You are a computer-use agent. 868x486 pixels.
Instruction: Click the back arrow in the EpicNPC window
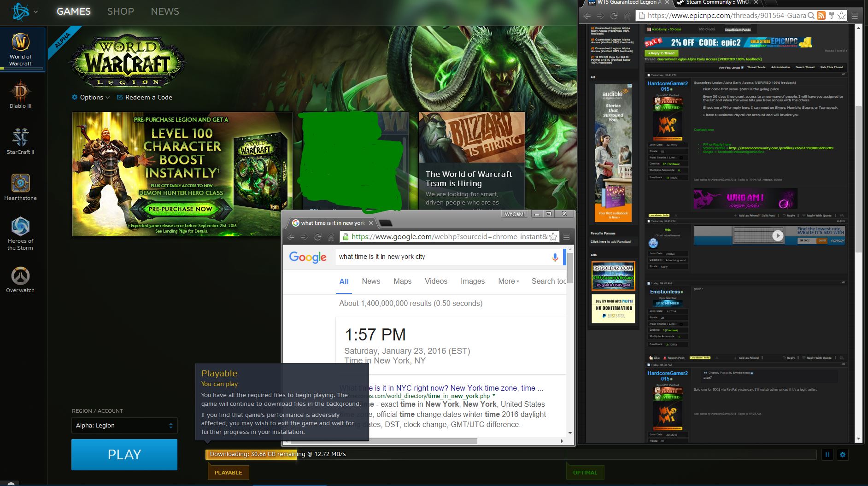(587, 16)
